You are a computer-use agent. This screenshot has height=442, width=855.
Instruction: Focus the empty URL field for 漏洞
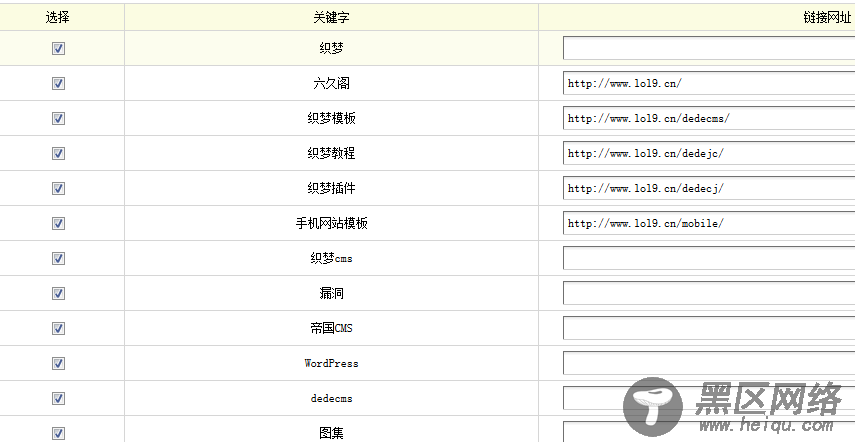709,293
